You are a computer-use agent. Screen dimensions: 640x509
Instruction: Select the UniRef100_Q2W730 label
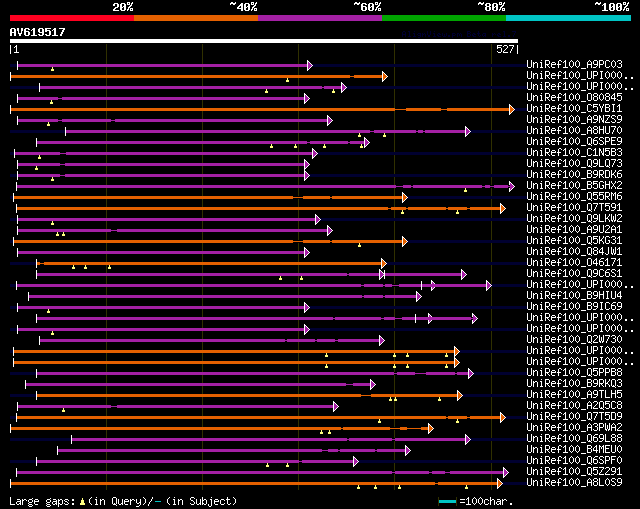tap(574, 339)
